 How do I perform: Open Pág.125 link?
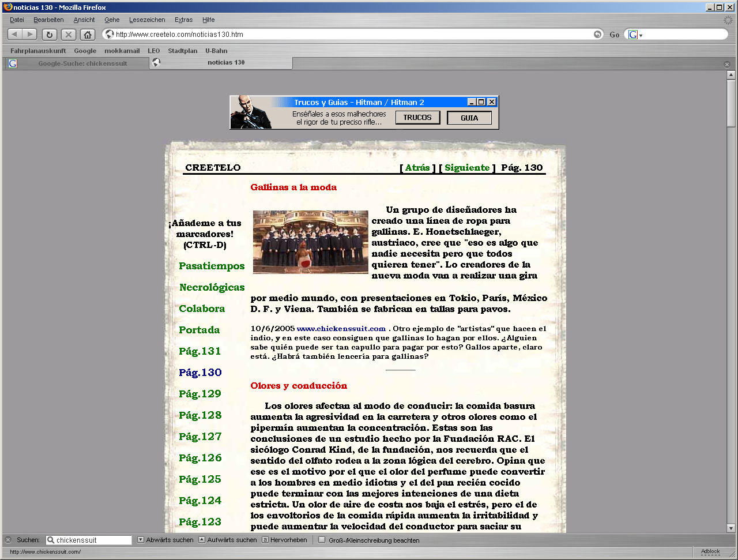[x=200, y=479]
